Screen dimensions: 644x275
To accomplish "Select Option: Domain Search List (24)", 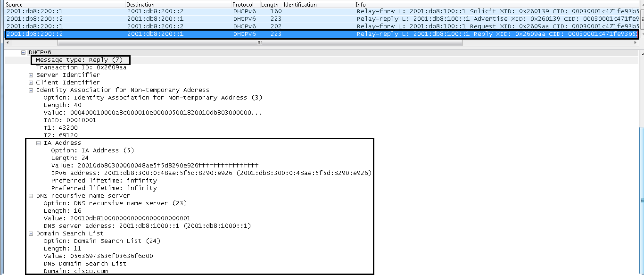I will (102, 241).
